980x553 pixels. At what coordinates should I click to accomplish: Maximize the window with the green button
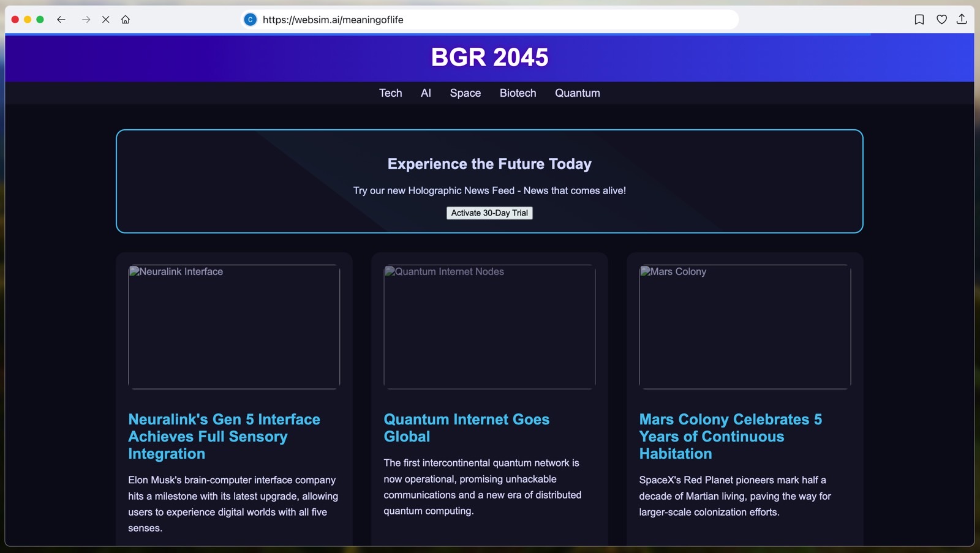pos(40,20)
